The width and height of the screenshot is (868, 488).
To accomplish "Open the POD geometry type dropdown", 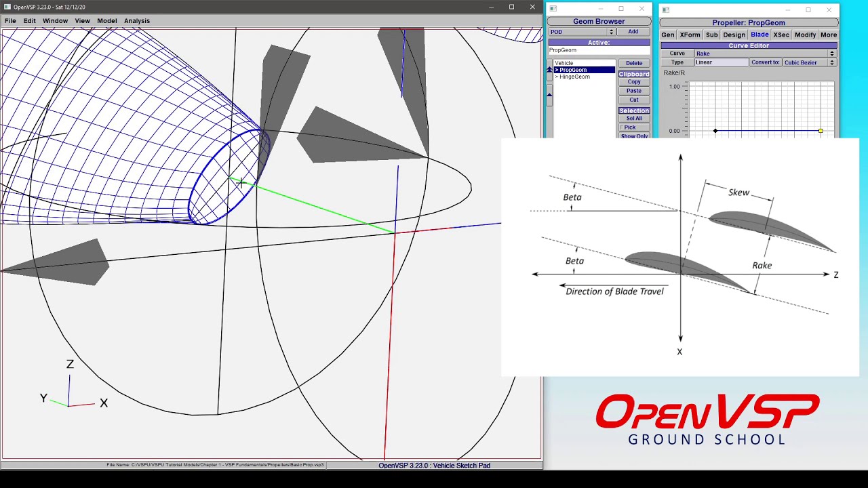I will coord(581,32).
